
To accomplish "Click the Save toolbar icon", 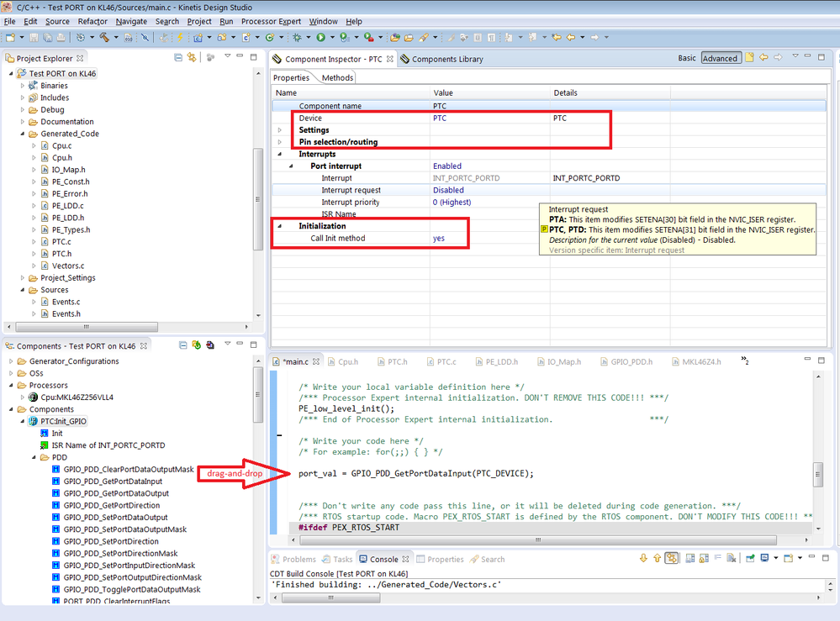I will [34, 38].
